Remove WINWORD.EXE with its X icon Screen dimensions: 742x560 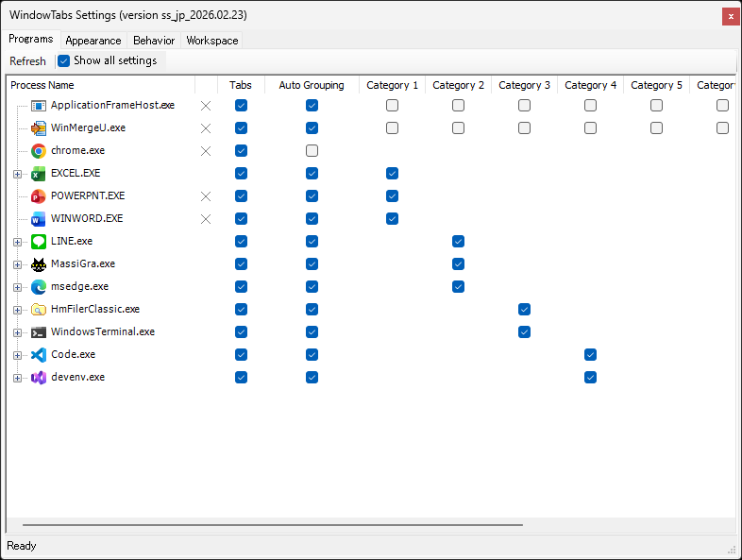pos(206,219)
